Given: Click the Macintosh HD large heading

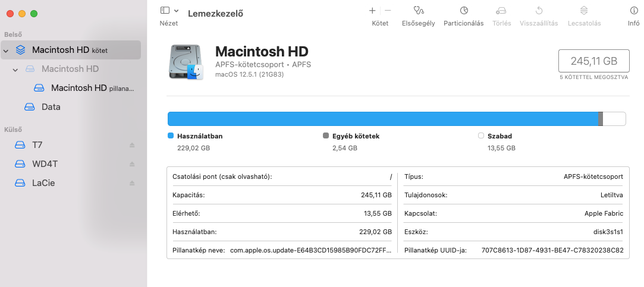Looking at the screenshot, I should 262,51.
